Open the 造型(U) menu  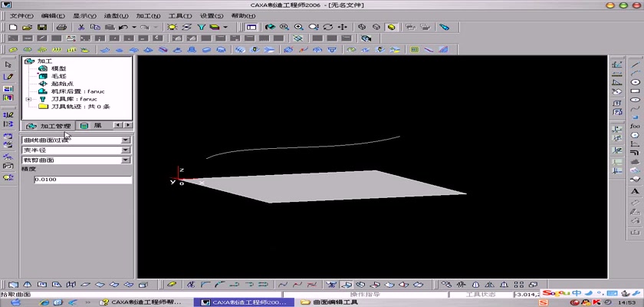click(117, 16)
